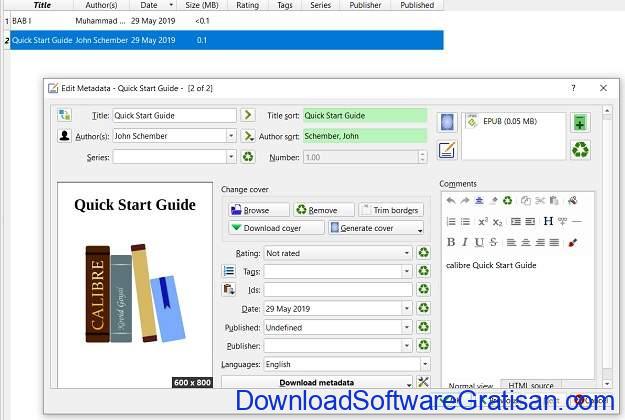Open the Languages dropdown

[x=425, y=364]
